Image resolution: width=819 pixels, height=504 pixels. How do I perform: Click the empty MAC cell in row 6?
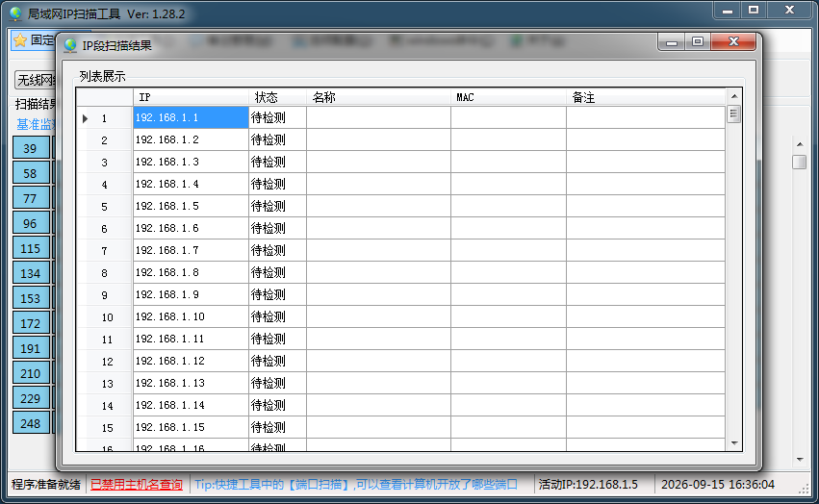(508, 228)
